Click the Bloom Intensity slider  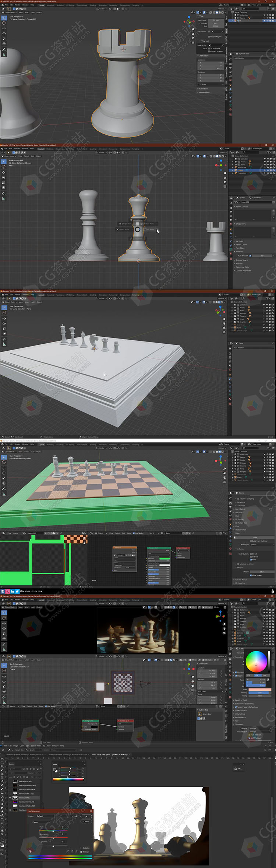click(260, 692)
